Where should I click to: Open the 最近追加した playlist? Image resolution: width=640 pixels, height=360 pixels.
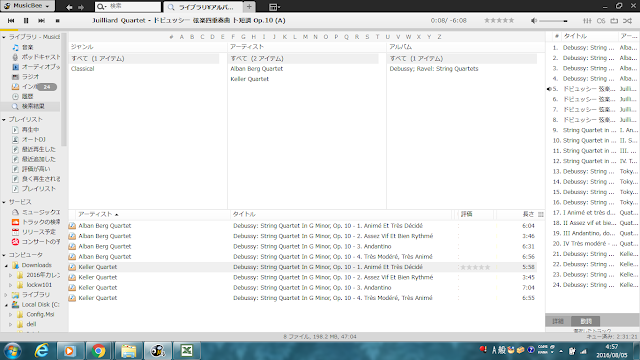click(34, 159)
